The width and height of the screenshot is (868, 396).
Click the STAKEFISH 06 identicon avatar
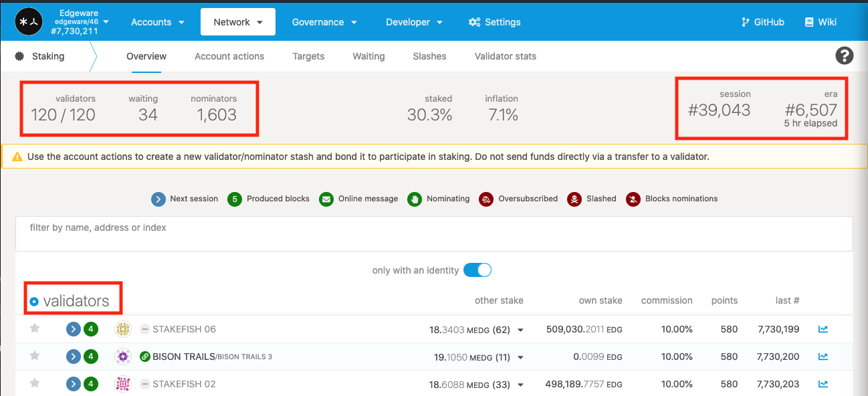tap(122, 329)
